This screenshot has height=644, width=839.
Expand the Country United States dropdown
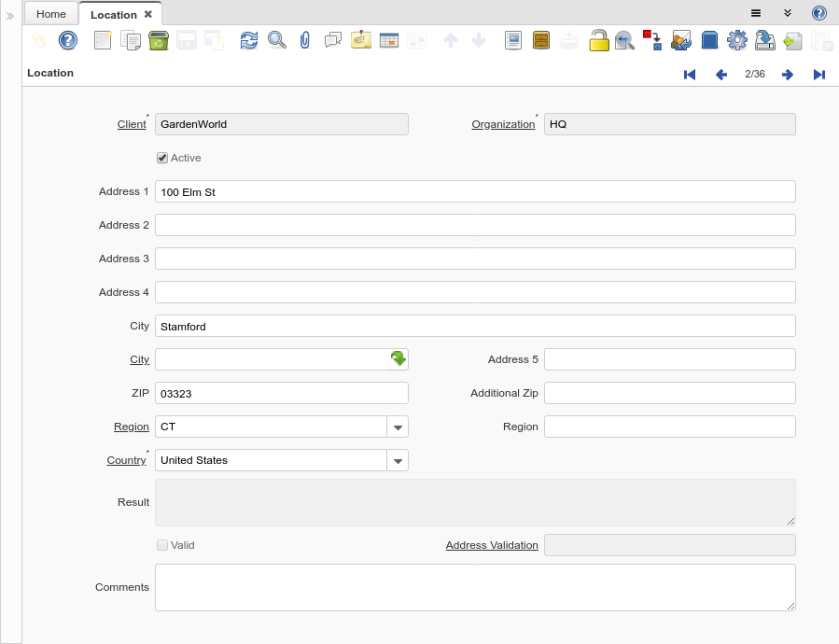(398, 460)
